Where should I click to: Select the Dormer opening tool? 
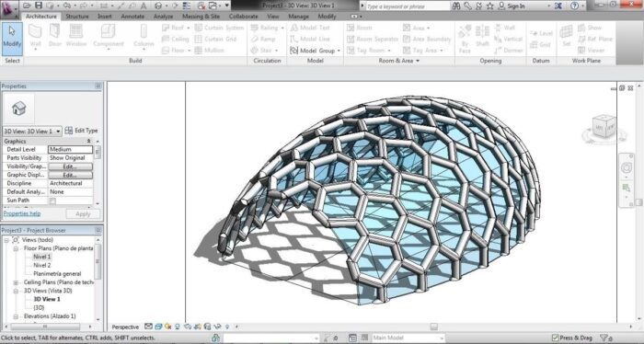click(x=509, y=50)
